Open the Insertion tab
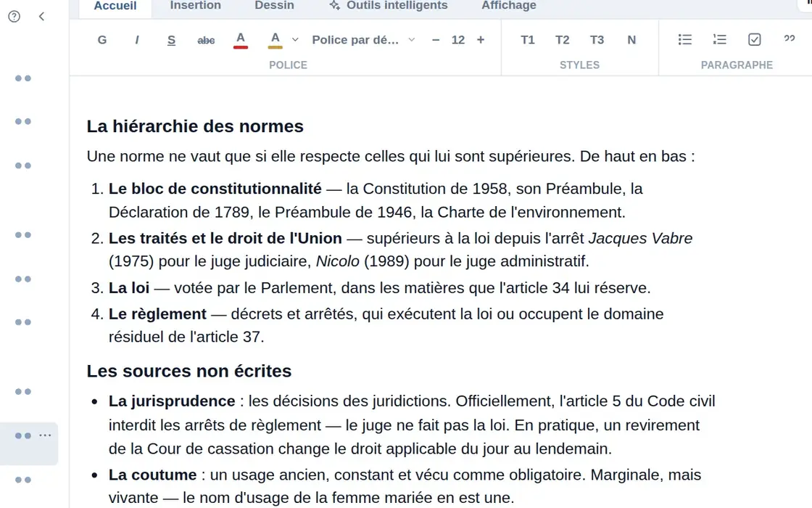 point(195,6)
